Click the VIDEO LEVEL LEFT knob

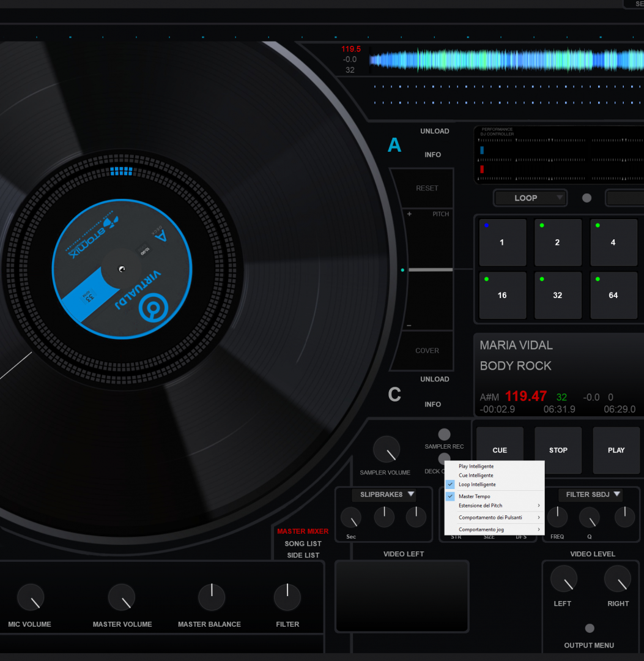tap(563, 579)
